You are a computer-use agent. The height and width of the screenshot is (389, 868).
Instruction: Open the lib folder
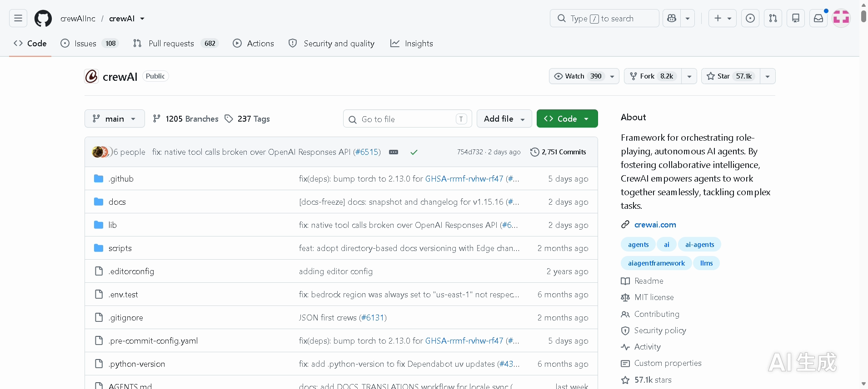point(112,225)
